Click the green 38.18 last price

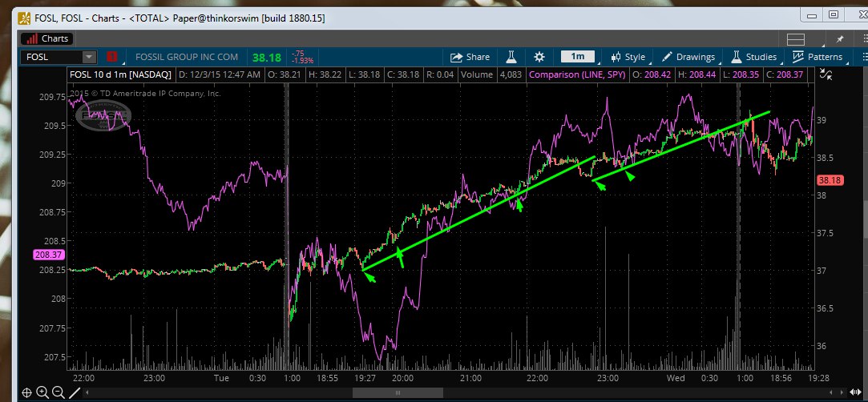point(266,57)
